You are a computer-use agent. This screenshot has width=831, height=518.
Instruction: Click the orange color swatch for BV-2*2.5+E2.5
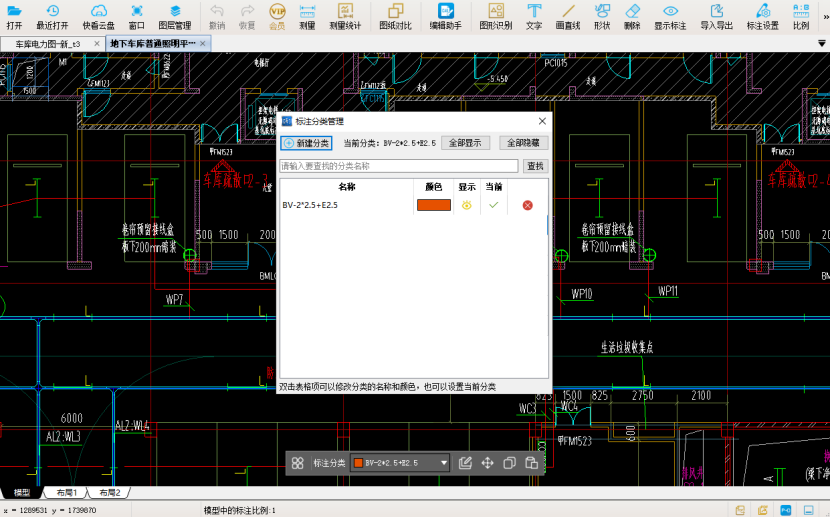(x=433, y=205)
